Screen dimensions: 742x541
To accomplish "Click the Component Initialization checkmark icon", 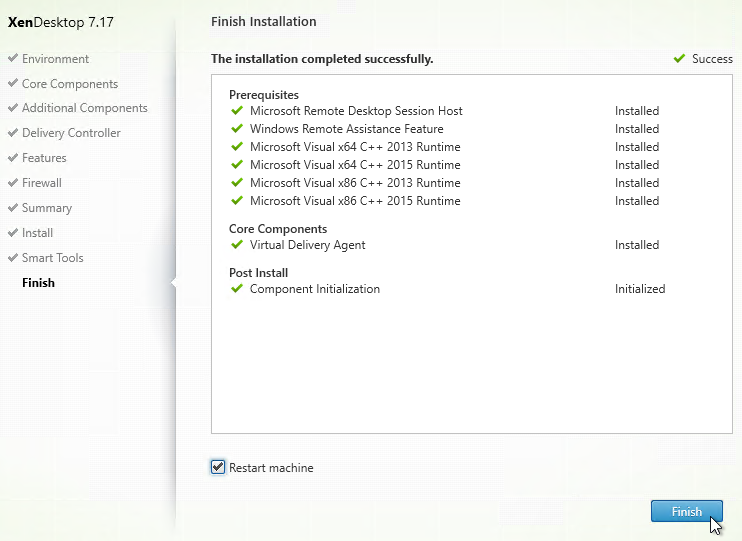I will coord(237,288).
